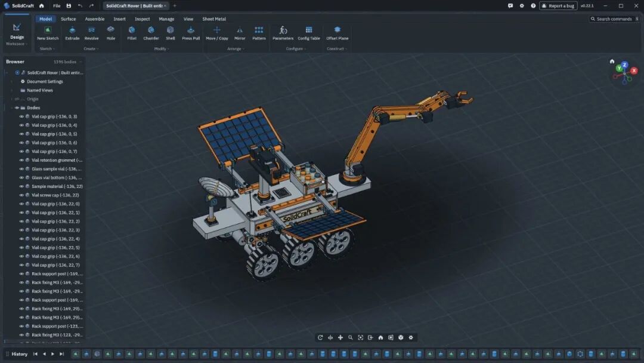Expand the Origin node

(x=11, y=99)
